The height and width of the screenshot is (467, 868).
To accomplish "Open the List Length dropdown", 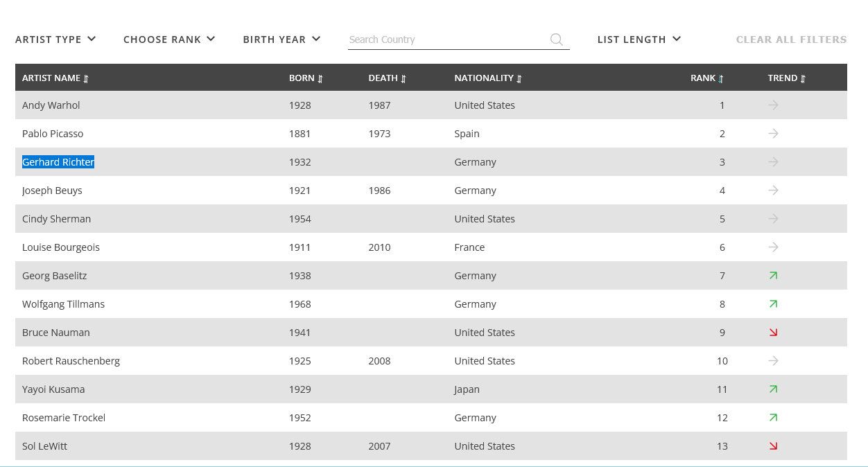I will coord(639,39).
